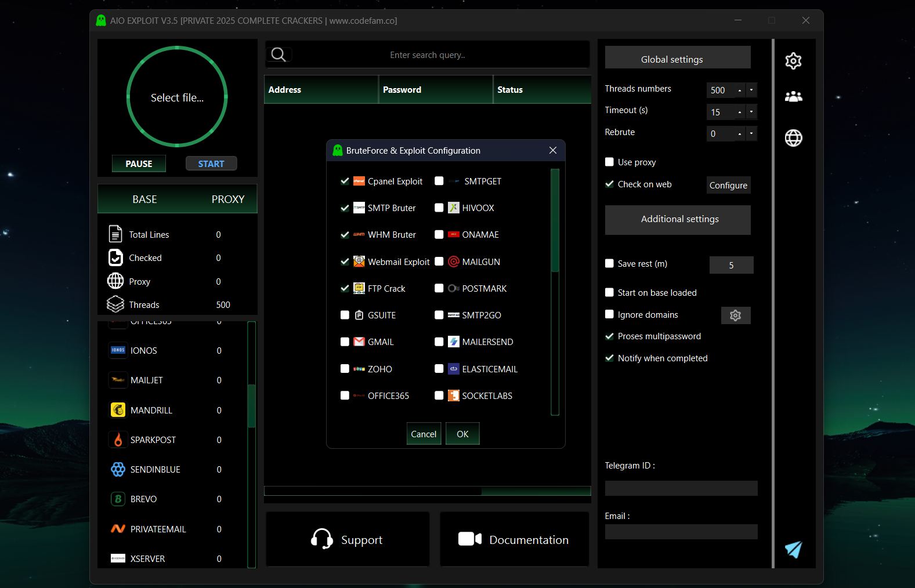The image size is (915, 588).
Task: Click the GMAIL envelope icon in dialog
Action: click(359, 342)
